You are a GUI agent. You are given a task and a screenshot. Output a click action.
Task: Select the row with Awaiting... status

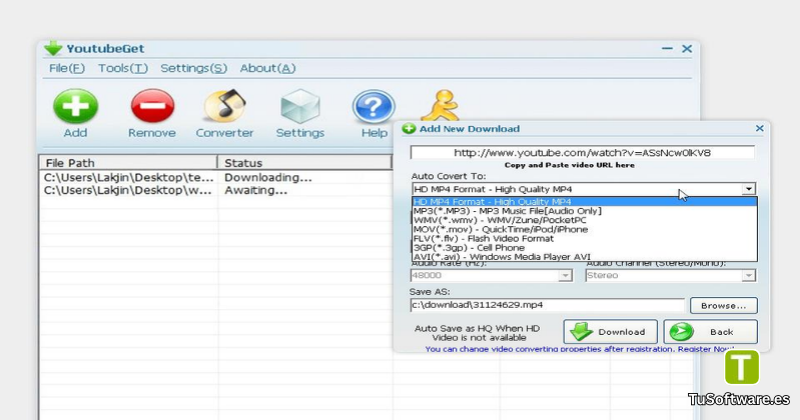click(216, 190)
